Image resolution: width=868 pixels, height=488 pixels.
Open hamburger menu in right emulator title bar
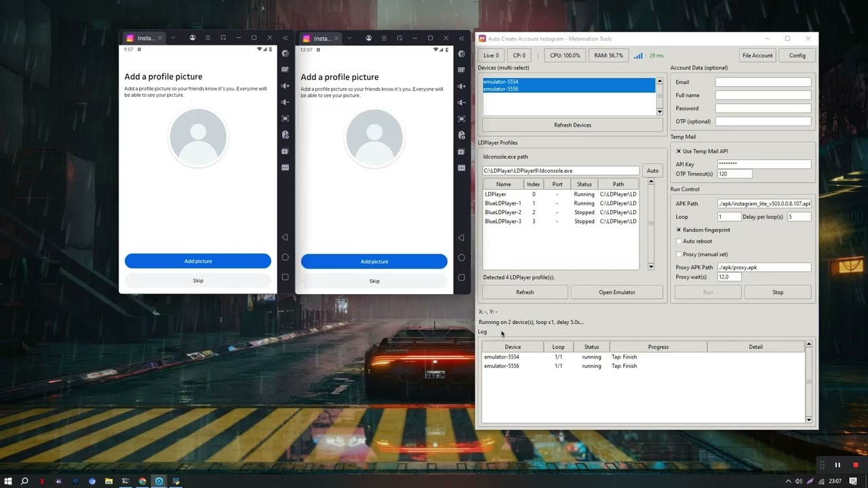384,38
